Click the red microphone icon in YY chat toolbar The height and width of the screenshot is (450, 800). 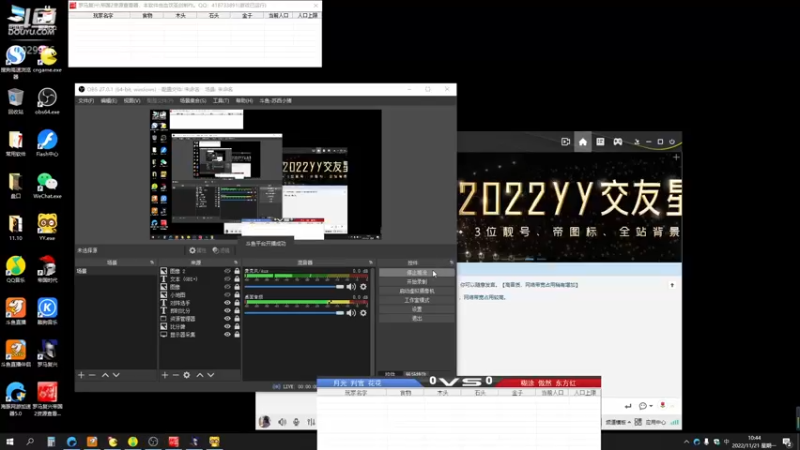[x=662, y=405]
